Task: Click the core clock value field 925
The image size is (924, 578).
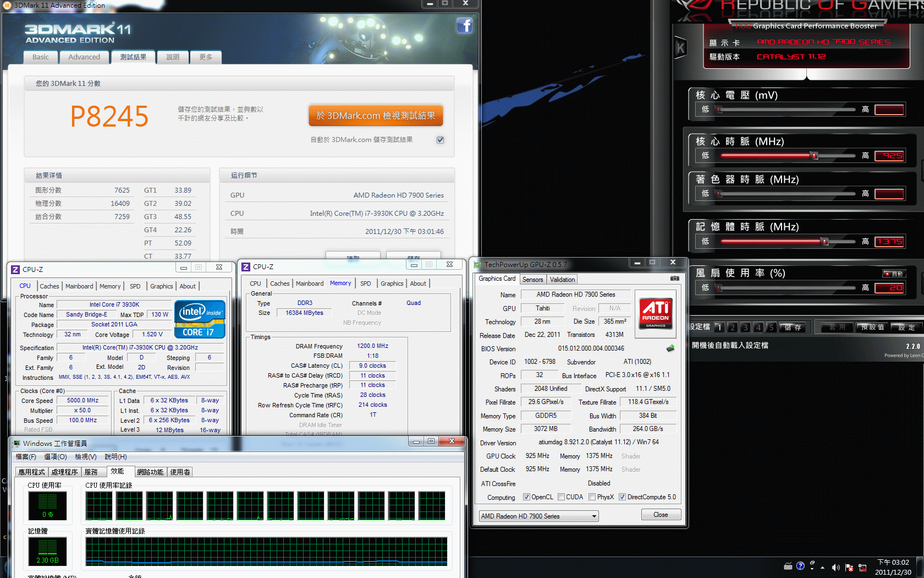Action: click(889, 156)
